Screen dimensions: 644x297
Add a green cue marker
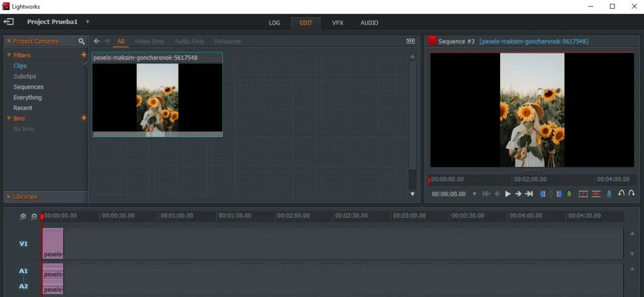(x=569, y=193)
